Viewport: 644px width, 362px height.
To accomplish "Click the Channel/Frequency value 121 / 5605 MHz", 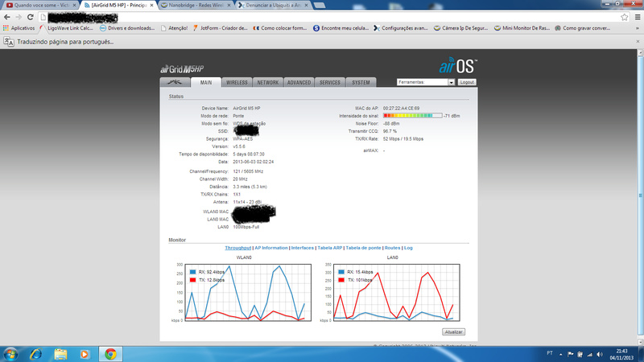I will (x=248, y=171).
